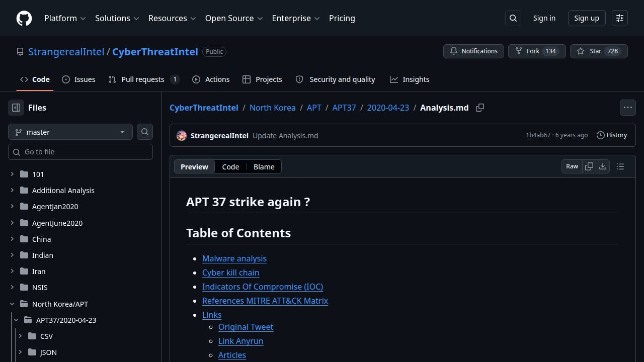Screen dimensions: 644x362
Task: Copy raw file contents icon
Action: click(589, 166)
